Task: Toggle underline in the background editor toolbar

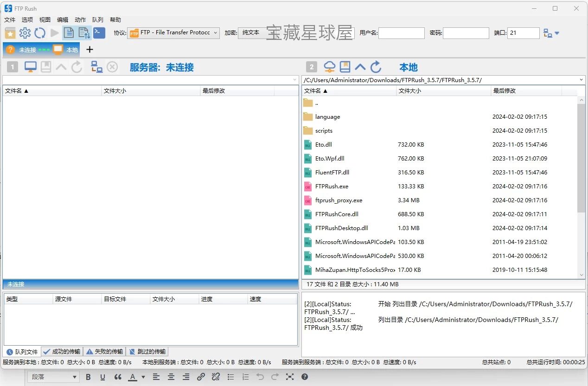Action: (x=103, y=377)
